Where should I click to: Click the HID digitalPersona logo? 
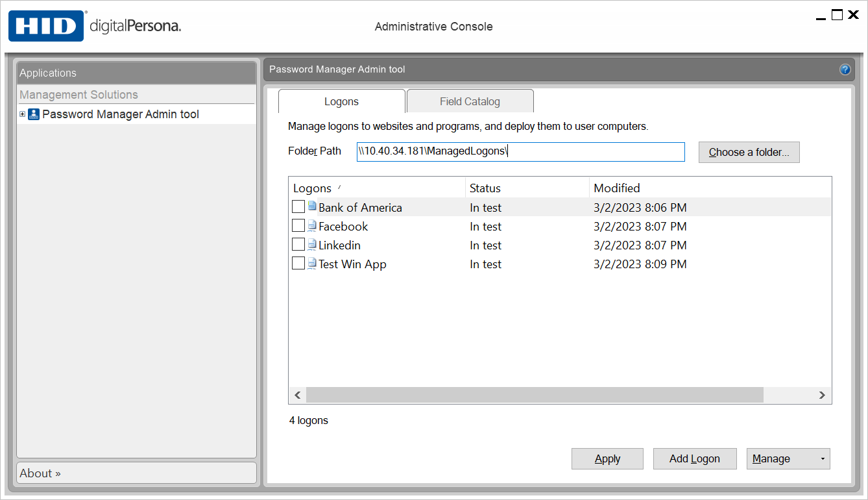tap(95, 26)
